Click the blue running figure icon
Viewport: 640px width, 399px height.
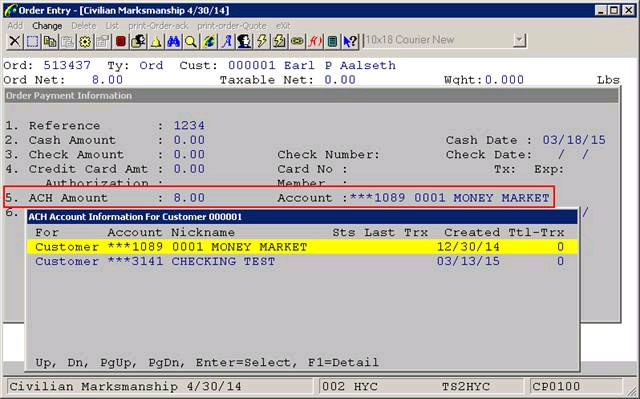(x=227, y=41)
